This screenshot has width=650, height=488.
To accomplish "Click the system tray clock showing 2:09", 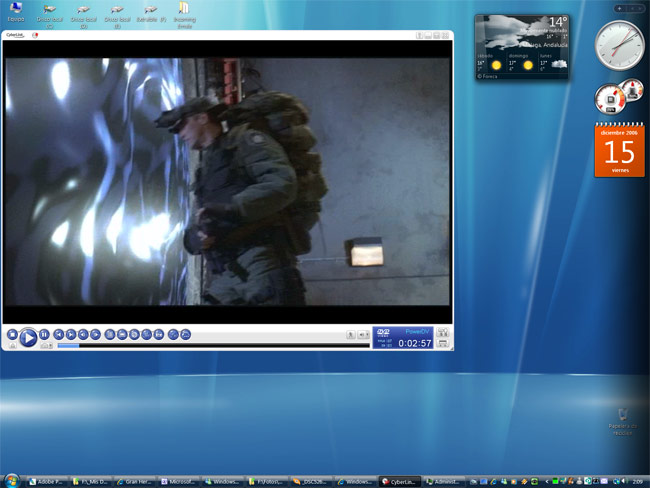I will pyautogui.click(x=638, y=481).
